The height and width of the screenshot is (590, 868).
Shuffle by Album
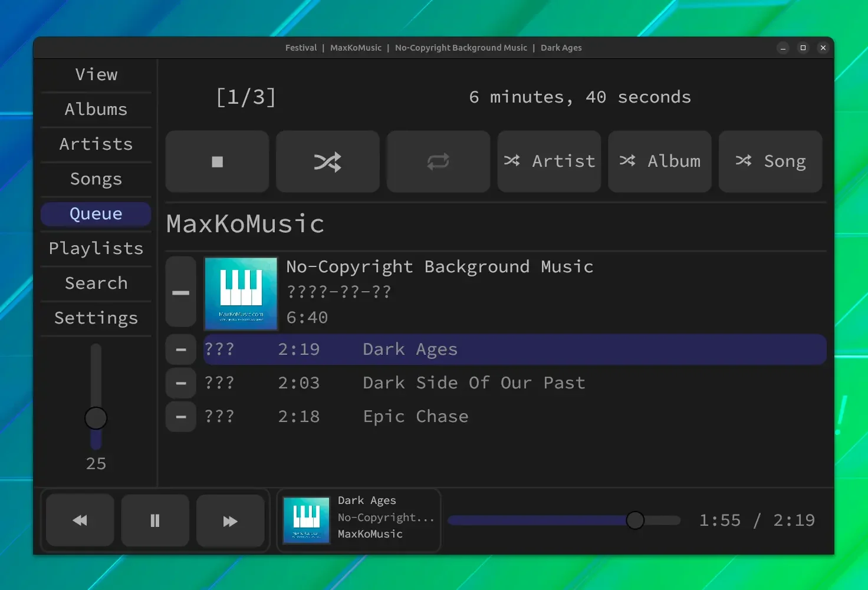coord(660,161)
